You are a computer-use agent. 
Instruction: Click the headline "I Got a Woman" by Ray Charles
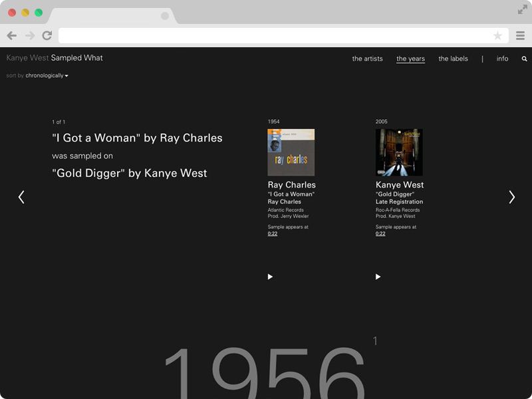(137, 138)
